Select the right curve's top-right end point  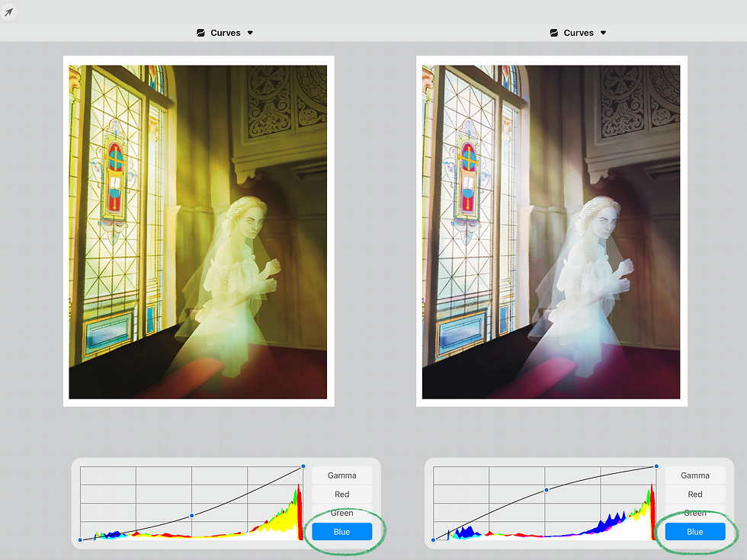(656, 466)
